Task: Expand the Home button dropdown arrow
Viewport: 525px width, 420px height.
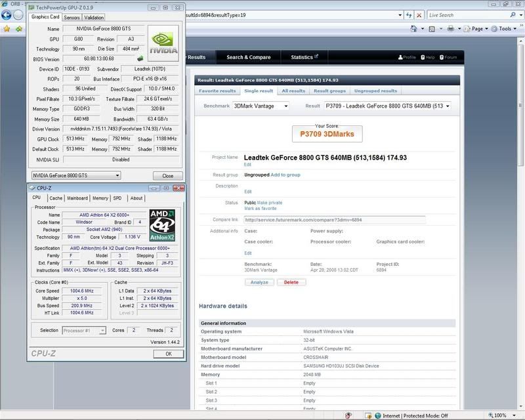Action: click(422, 29)
